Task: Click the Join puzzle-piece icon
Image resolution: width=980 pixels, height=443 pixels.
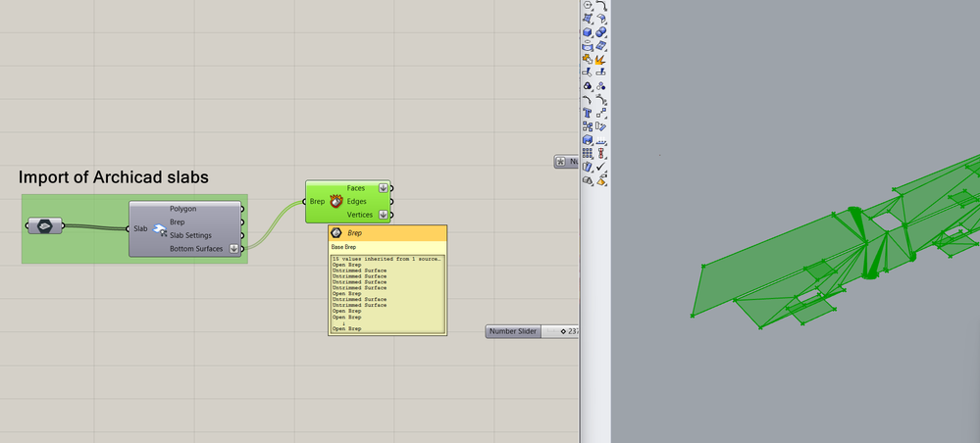Action: tap(587, 60)
